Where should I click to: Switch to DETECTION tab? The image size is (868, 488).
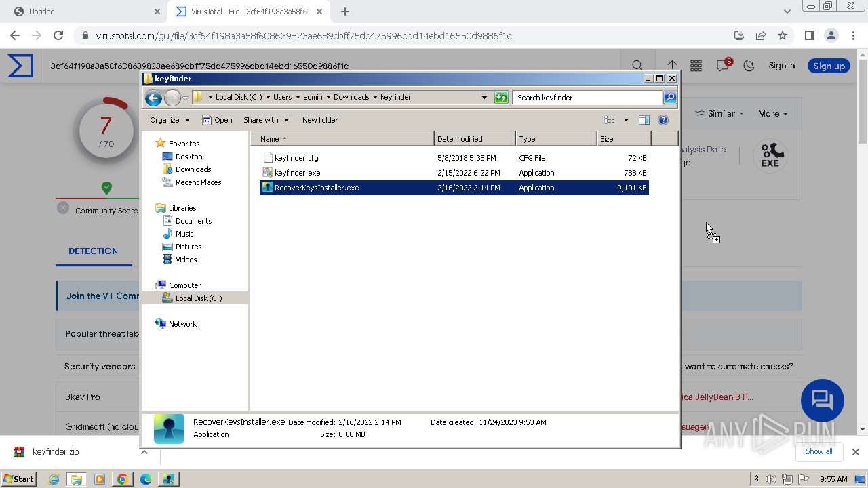pos(93,251)
